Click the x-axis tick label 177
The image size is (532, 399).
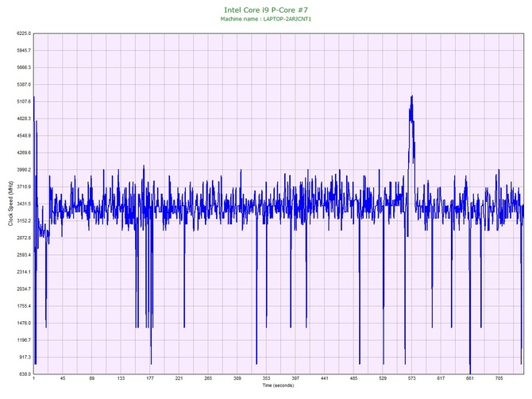tap(150, 378)
